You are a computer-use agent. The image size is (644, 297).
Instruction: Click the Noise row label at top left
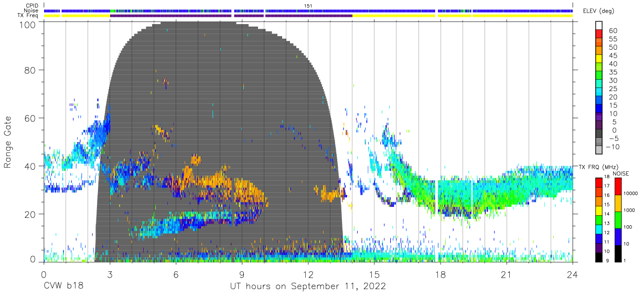click(x=31, y=10)
